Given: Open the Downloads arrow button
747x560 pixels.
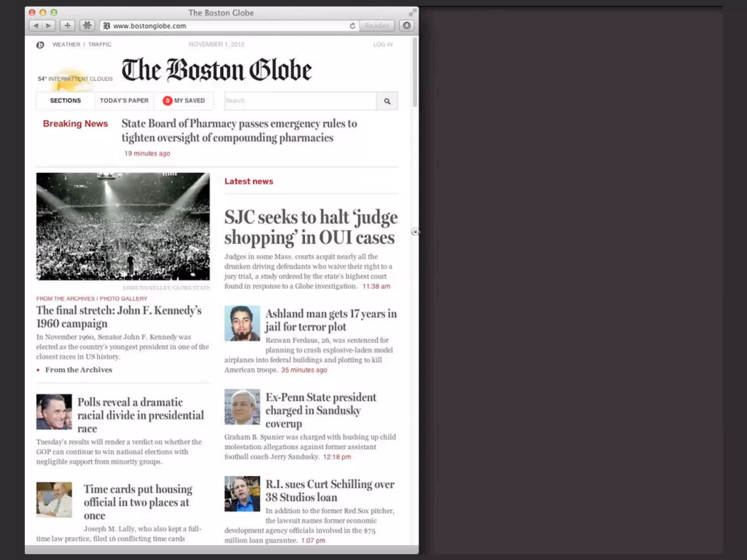Looking at the screenshot, I should (x=407, y=26).
